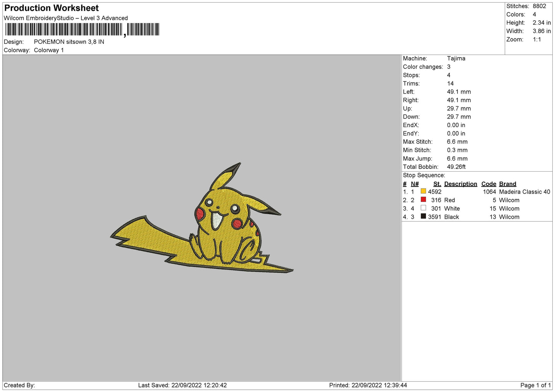The width and height of the screenshot is (555, 392).
Task: Click the Wilcom brand cell in White row
Action: [509, 209]
